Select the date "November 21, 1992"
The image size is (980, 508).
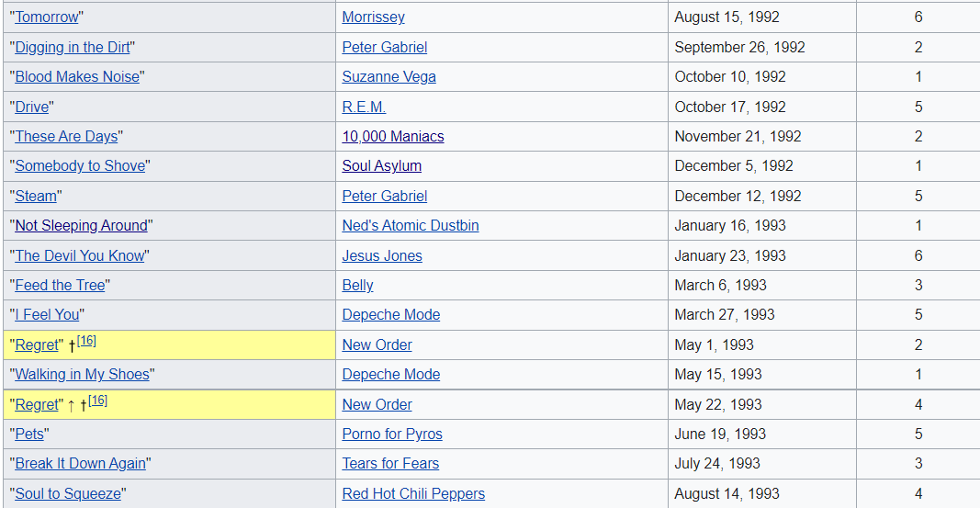click(x=738, y=136)
